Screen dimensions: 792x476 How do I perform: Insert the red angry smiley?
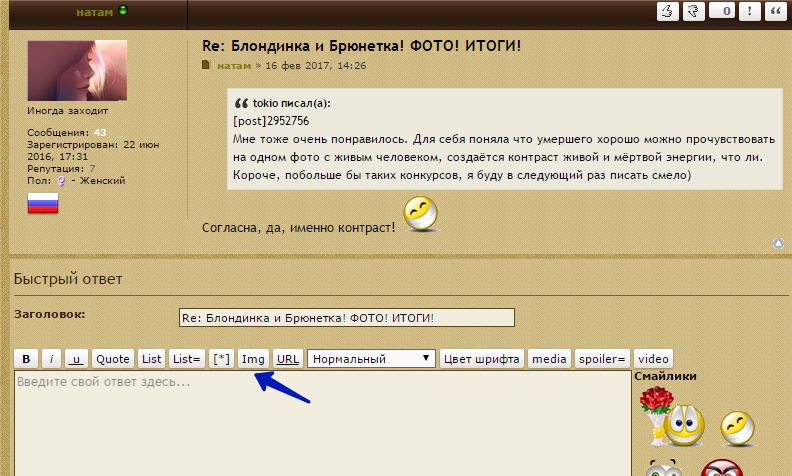pyautogui.click(x=722, y=467)
